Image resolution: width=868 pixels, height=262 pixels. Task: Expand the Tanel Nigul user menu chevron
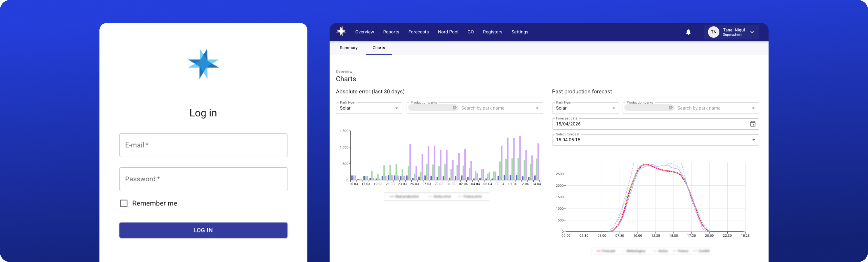(752, 32)
